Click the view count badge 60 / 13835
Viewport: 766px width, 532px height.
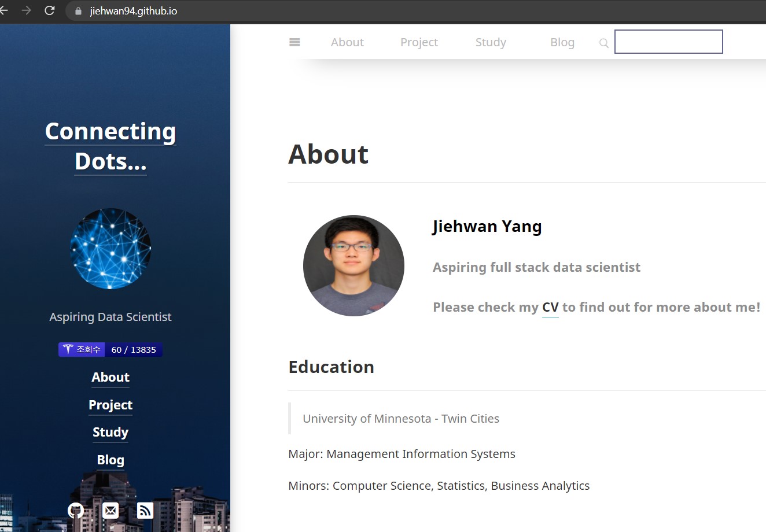[110, 349]
